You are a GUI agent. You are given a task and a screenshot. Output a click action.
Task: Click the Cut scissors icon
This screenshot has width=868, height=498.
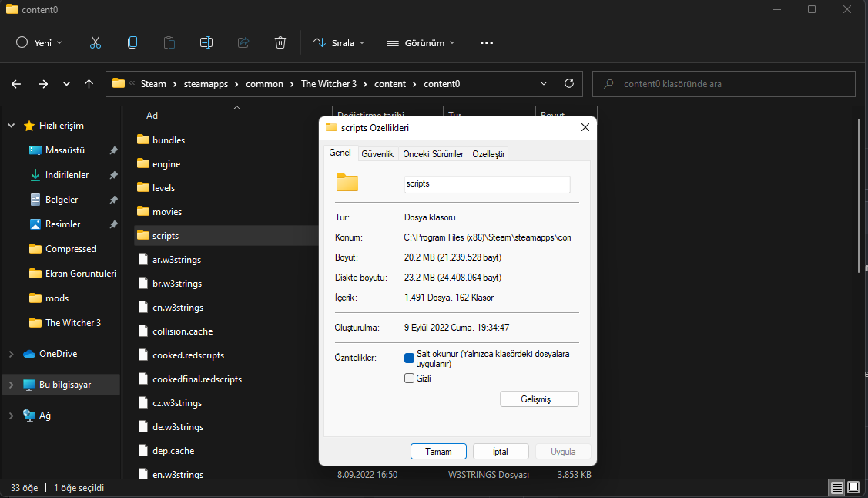[x=96, y=42]
